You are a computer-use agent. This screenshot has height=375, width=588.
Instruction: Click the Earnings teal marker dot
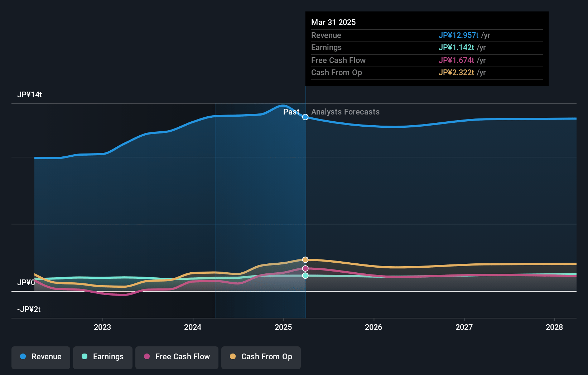tap(305, 276)
